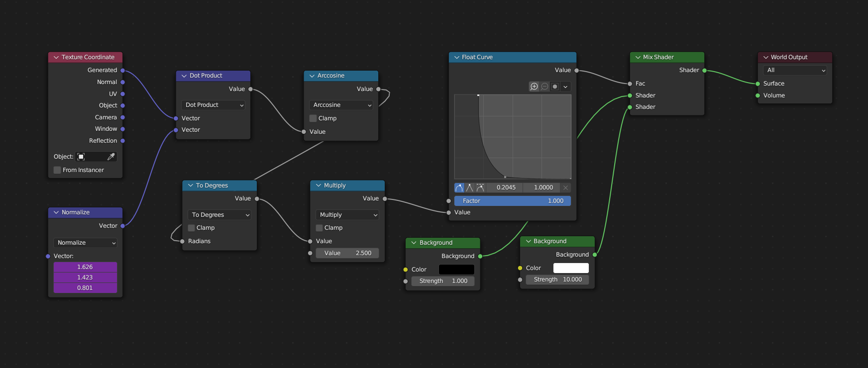Screen dimensions: 868x368
Task: Enable Clamp on the Multiply node
Action: pyautogui.click(x=320, y=228)
